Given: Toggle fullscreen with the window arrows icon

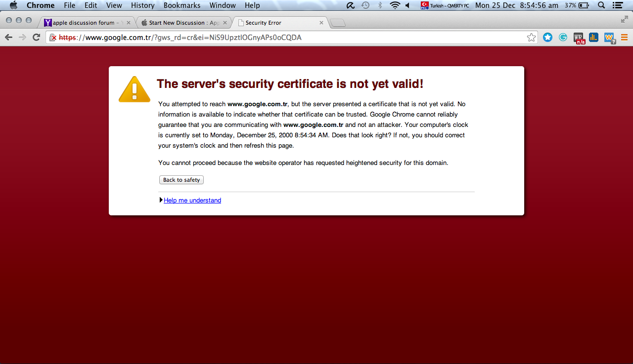Looking at the screenshot, I should pyautogui.click(x=624, y=20).
